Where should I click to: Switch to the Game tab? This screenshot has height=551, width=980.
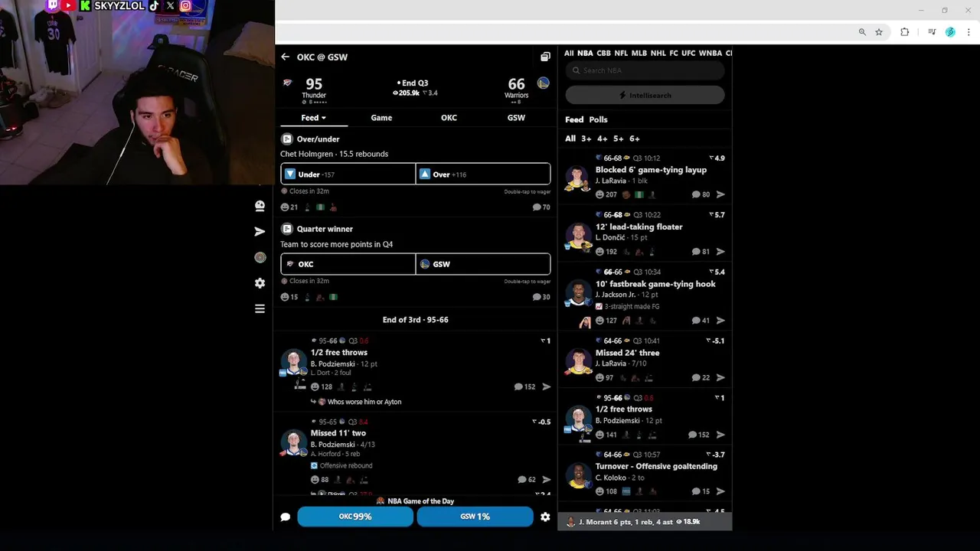[381, 118]
